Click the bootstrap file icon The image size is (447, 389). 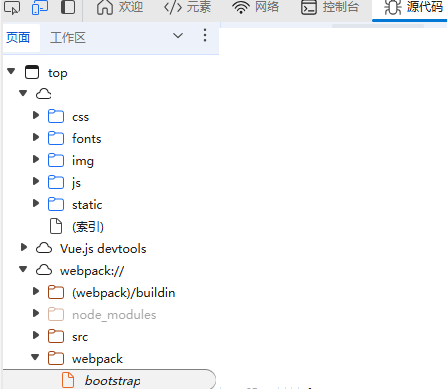click(68, 380)
